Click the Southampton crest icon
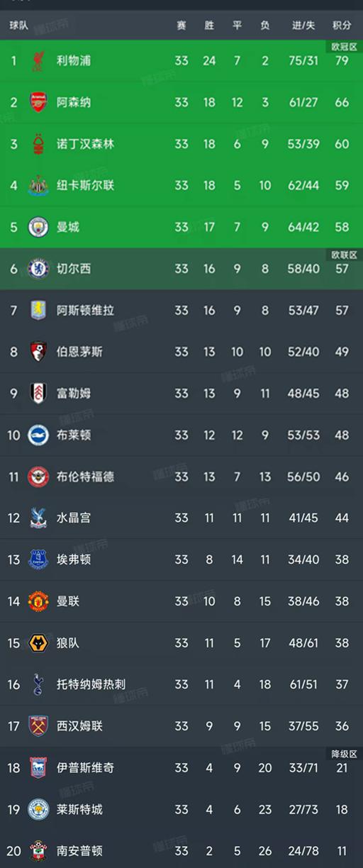The image size is (363, 868). click(x=38, y=851)
